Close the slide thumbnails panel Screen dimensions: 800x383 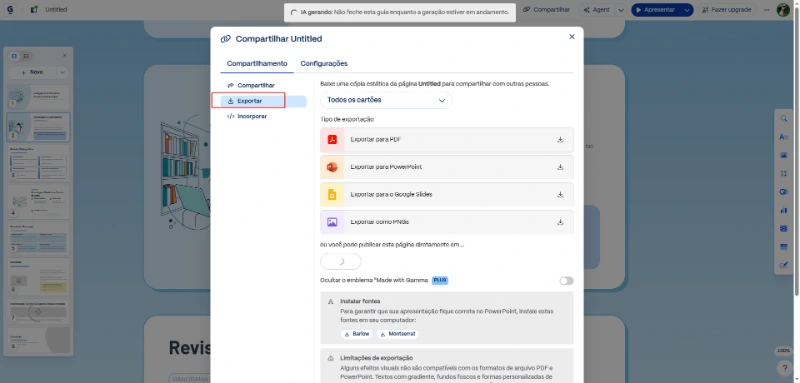click(64, 56)
